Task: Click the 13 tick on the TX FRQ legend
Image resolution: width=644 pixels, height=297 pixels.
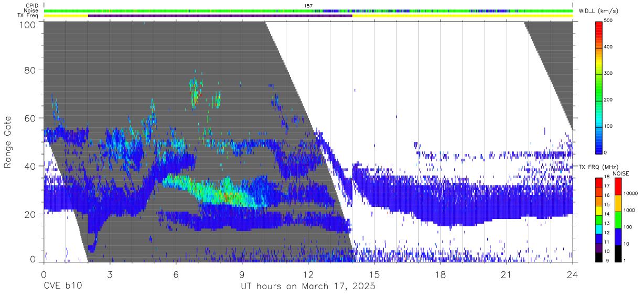Action: click(x=607, y=223)
